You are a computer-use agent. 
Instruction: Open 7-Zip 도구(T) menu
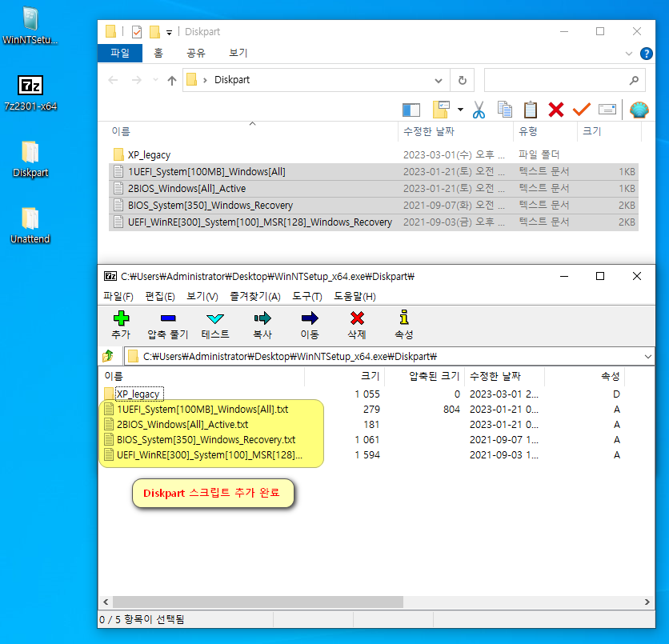point(306,297)
